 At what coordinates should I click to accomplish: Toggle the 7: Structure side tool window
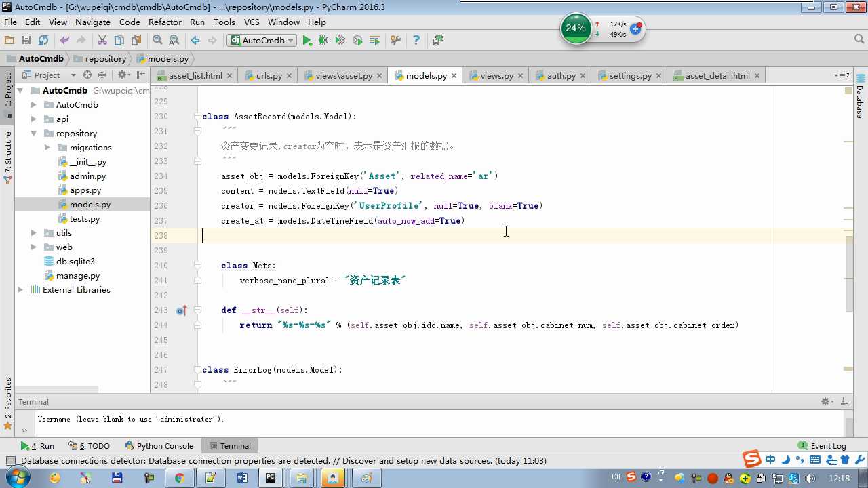[x=8, y=157]
